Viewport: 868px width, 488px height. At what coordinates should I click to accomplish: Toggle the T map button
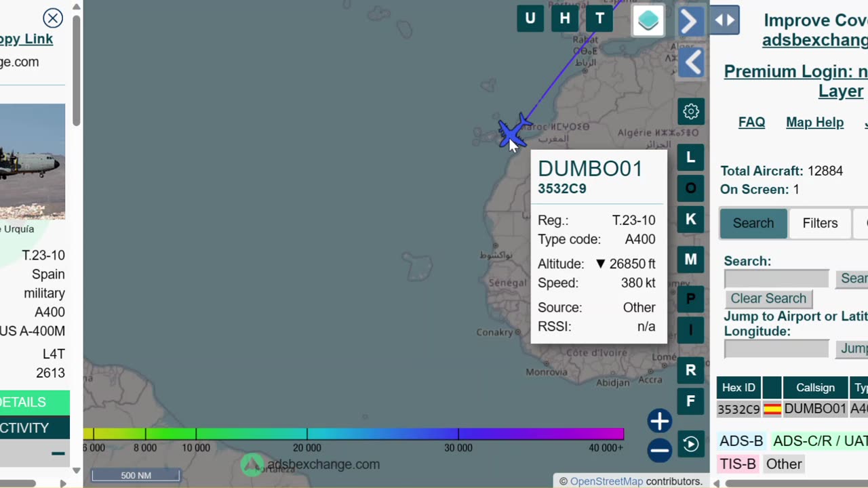click(599, 18)
